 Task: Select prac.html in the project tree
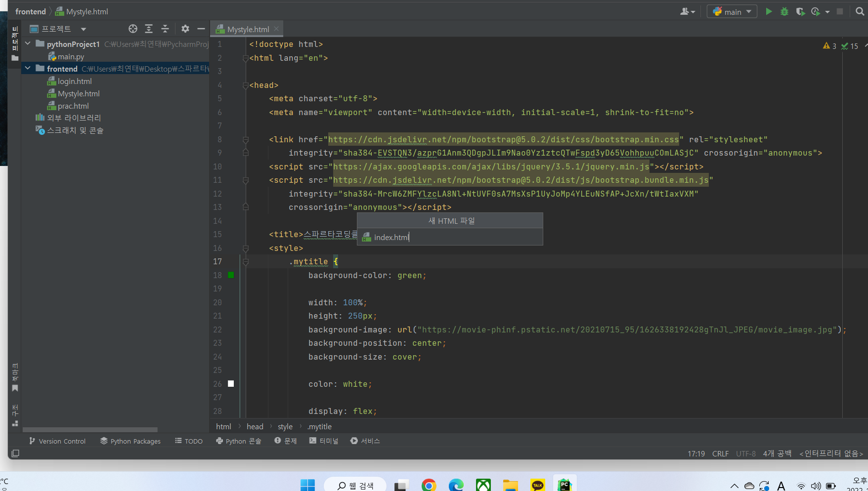73,106
